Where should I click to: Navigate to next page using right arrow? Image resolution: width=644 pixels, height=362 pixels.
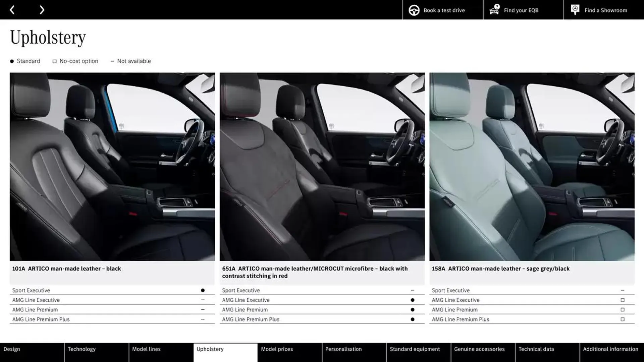[42, 10]
